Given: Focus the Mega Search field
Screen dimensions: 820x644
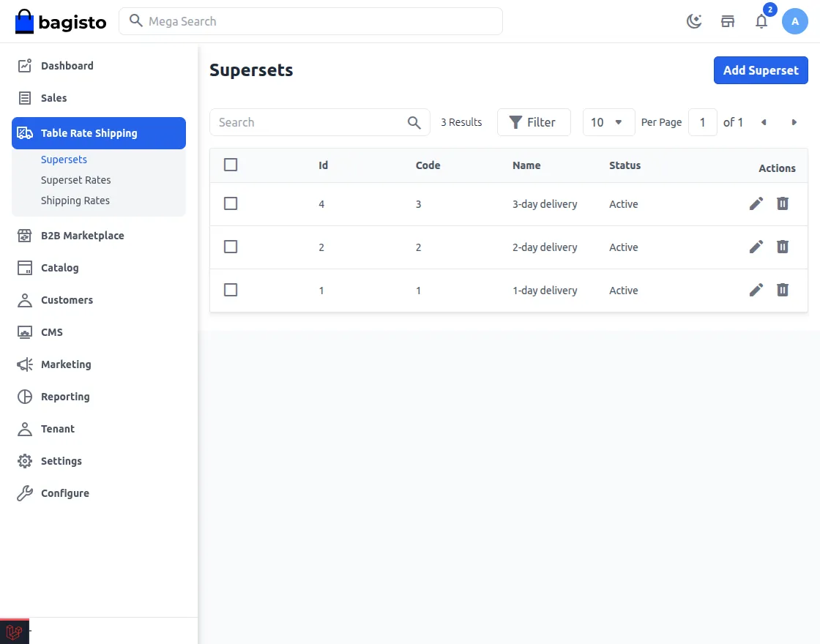Looking at the screenshot, I should click(315, 21).
